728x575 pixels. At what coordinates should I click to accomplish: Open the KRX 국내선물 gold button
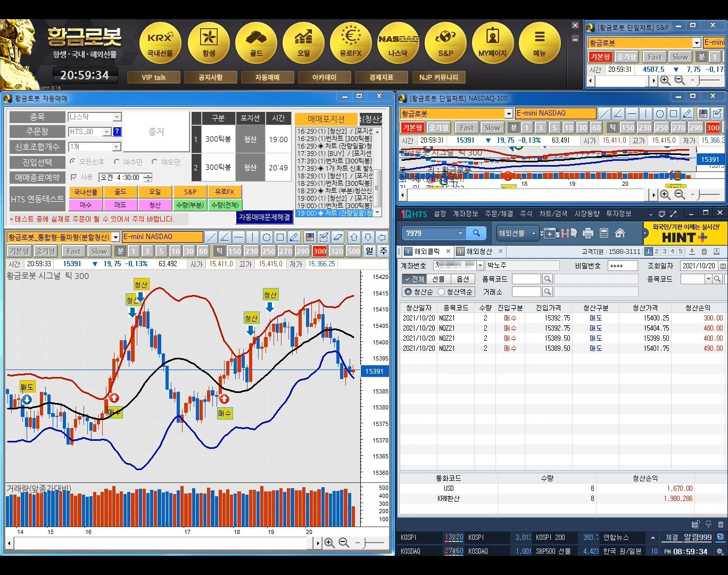pos(160,44)
